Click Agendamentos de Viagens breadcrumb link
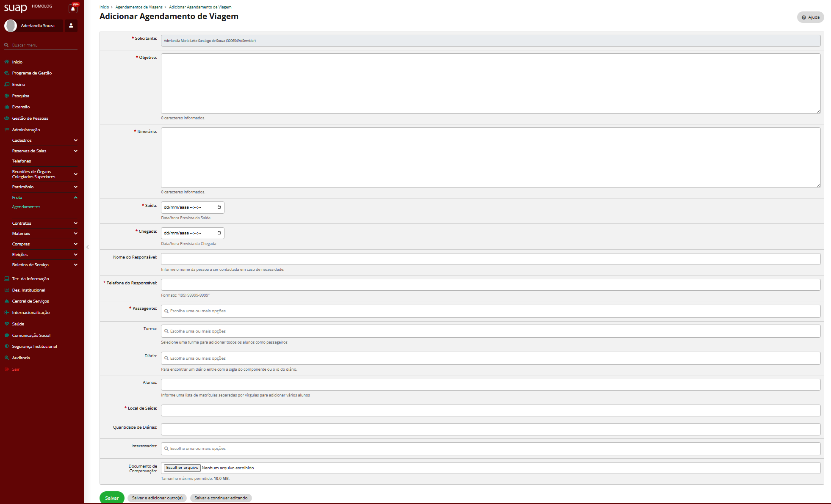The height and width of the screenshot is (504, 831). [139, 7]
